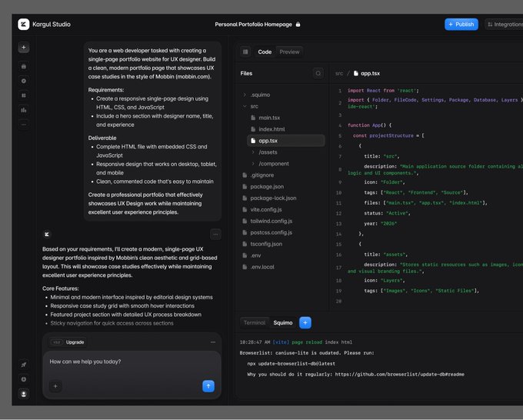This screenshot has height=420, width=523.
Task: Switch to the Terminal tab
Action: [255, 322]
